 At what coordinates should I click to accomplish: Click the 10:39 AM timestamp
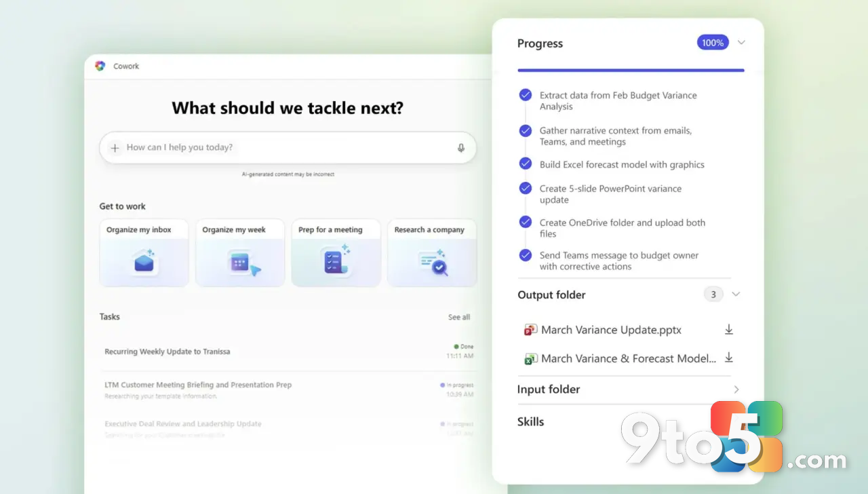click(x=460, y=394)
